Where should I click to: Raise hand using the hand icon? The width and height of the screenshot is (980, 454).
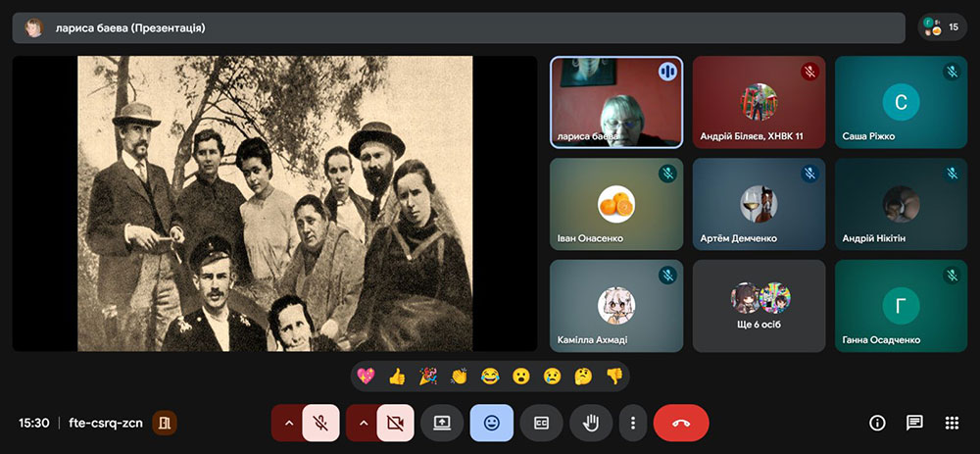coord(591,423)
